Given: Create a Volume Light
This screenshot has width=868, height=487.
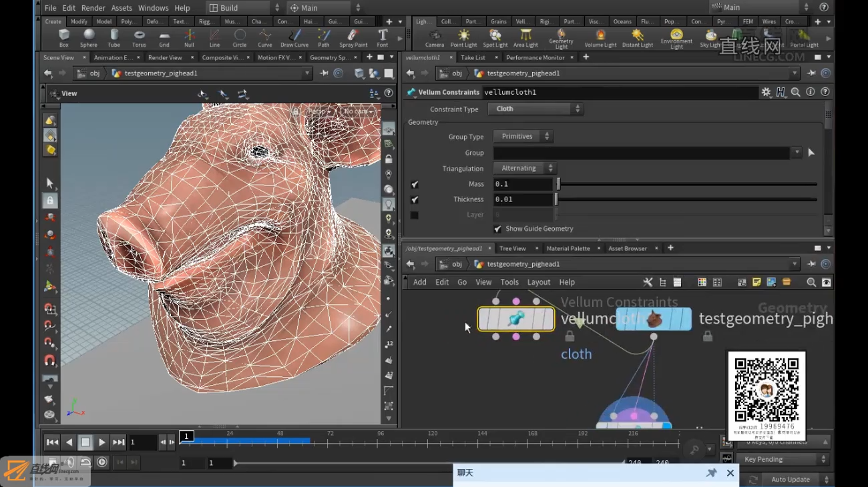Looking at the screenshot, I should coord(600,38).
